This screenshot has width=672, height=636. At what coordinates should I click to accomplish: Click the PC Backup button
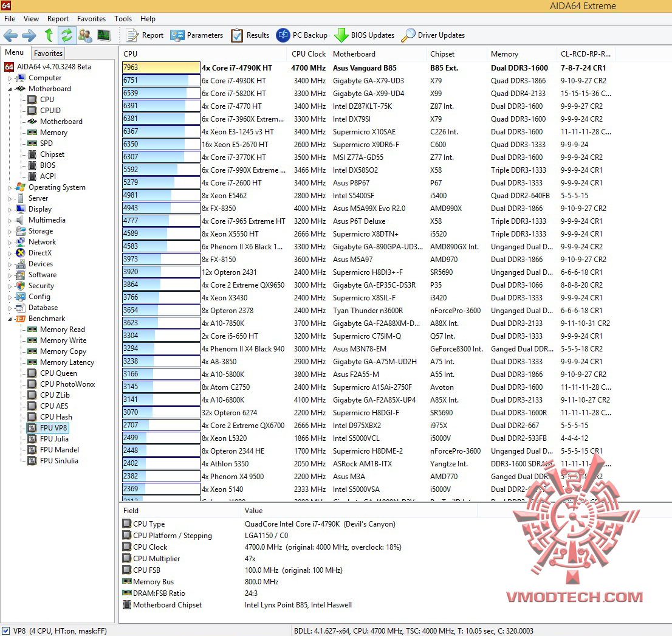pos(302,35)
